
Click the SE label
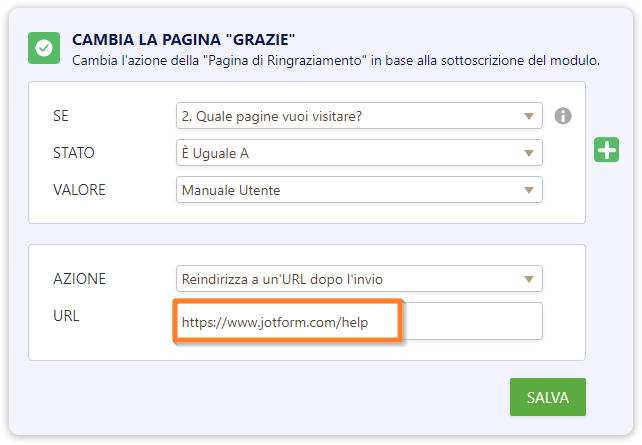click(x=62, y=116)
